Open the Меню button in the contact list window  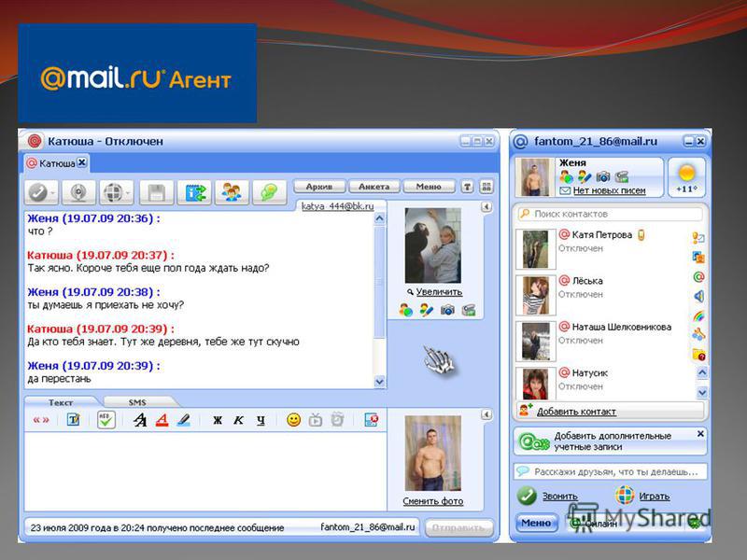click(x=536, y=523)
